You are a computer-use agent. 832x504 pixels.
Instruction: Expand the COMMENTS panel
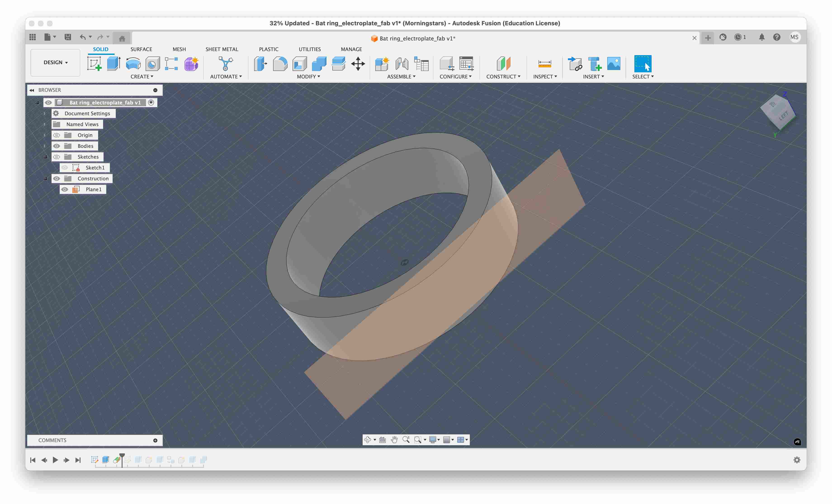(155, 440)
